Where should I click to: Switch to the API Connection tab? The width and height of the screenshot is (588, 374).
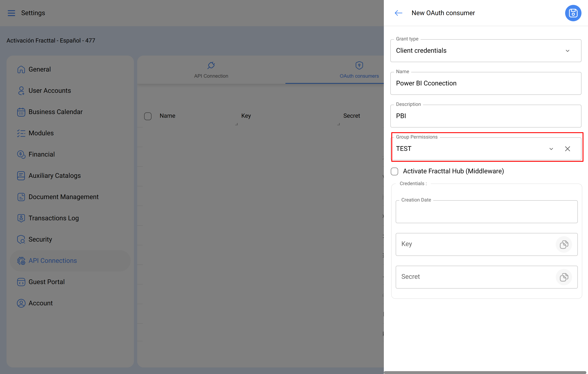pyautogui.click(x=211, y=70)
